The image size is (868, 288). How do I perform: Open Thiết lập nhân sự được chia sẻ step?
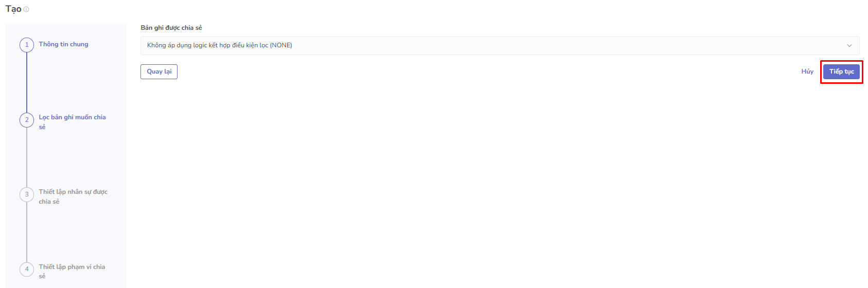tap(73, 196)
